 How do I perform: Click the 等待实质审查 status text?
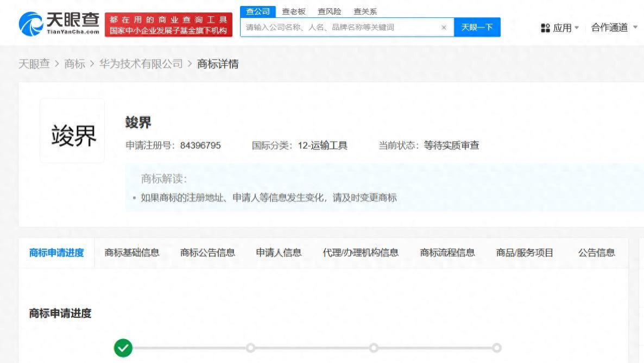(x=451, y=145)
